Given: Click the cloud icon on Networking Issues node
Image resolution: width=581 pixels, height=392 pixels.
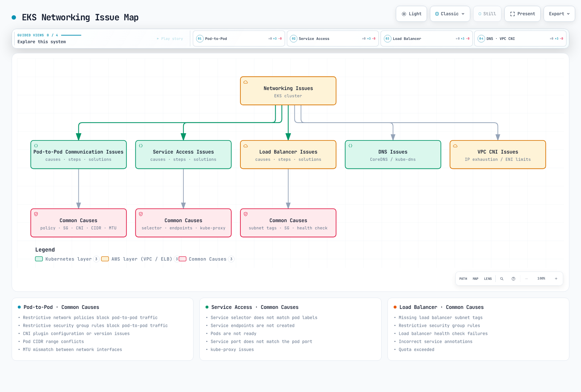Looking at the screenshot, I should coord(245,82).
